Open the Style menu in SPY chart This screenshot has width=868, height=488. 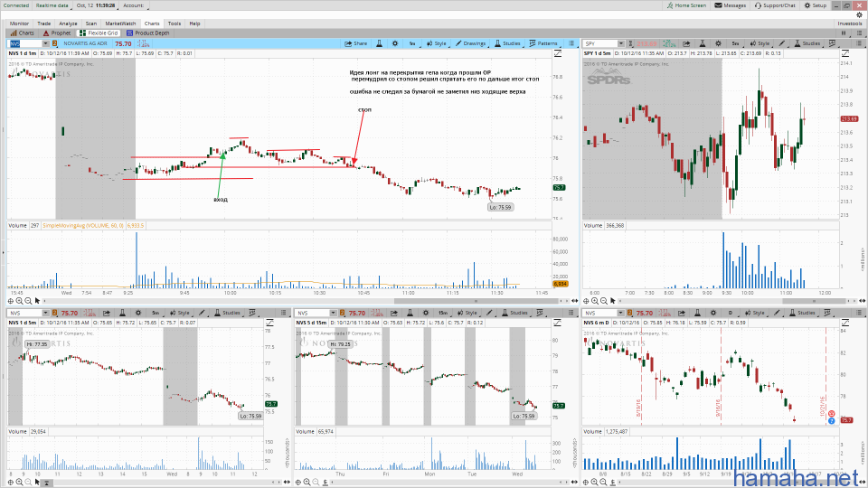tap(760, 43)
